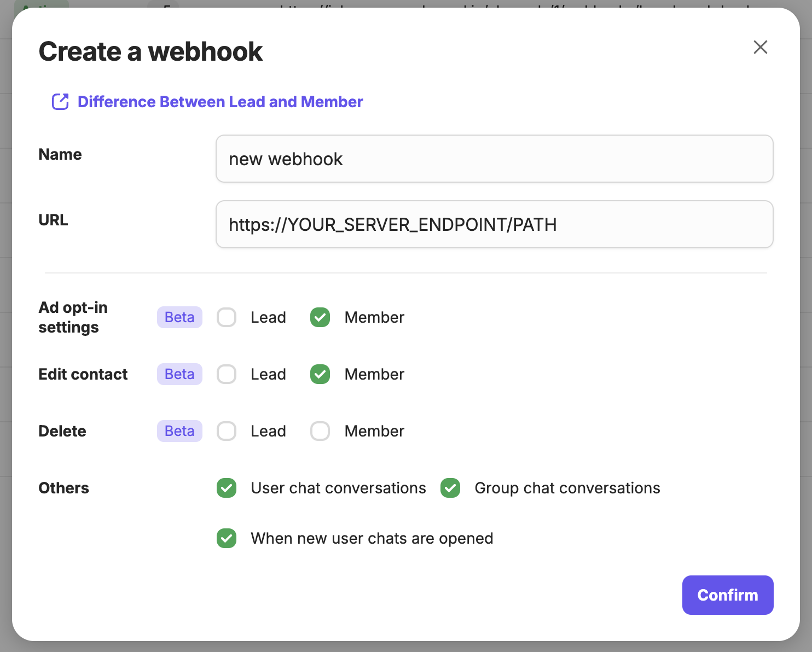Check Member checkbox in Delete row
812x652 pixels.
coord(320,431)
